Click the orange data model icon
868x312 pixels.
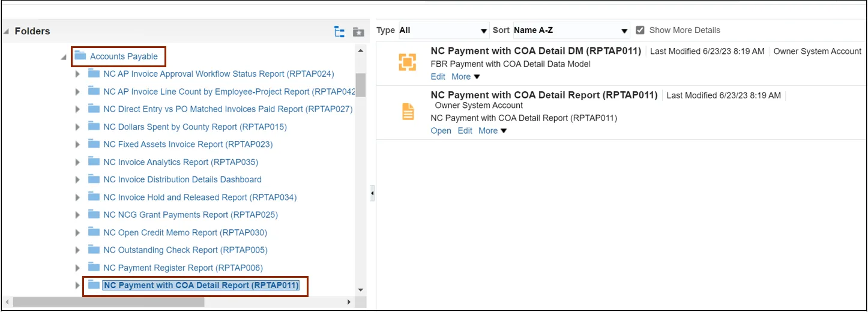[x=408, y=62]
